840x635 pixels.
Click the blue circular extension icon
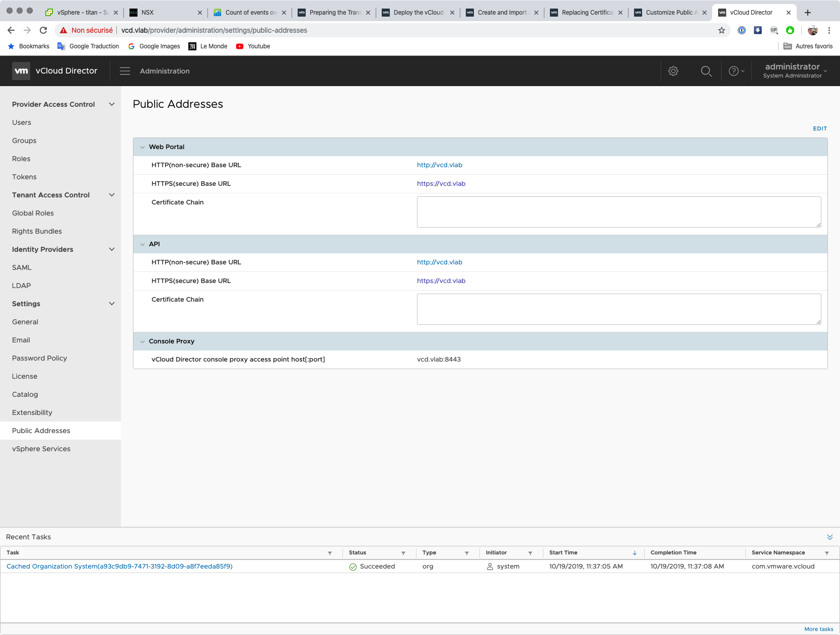pos(742,30)
